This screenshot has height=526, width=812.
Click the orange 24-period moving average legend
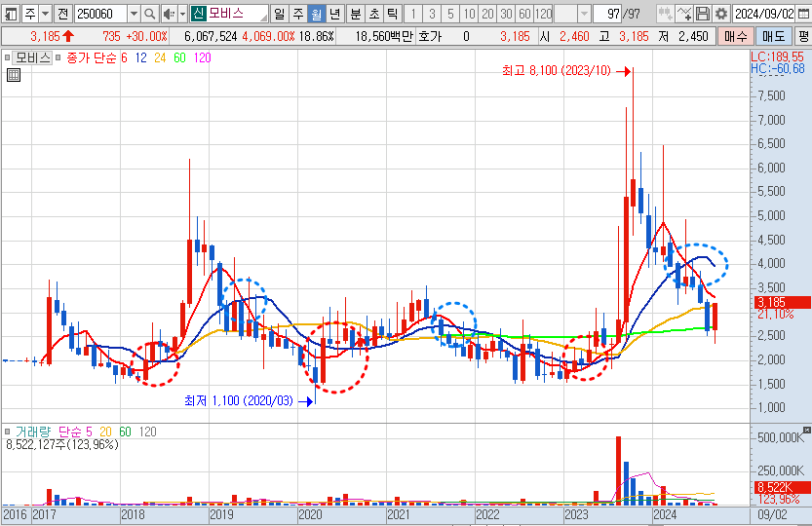pos(160,57)
